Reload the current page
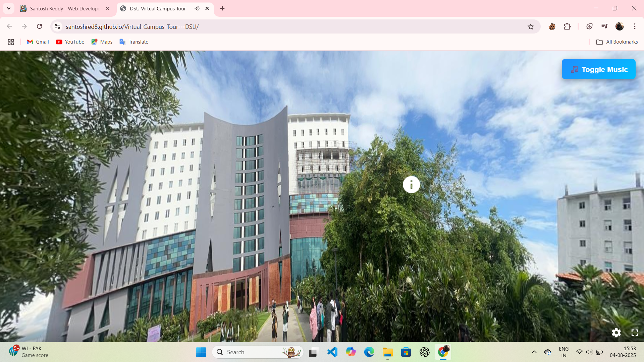 tap(40, 26)
